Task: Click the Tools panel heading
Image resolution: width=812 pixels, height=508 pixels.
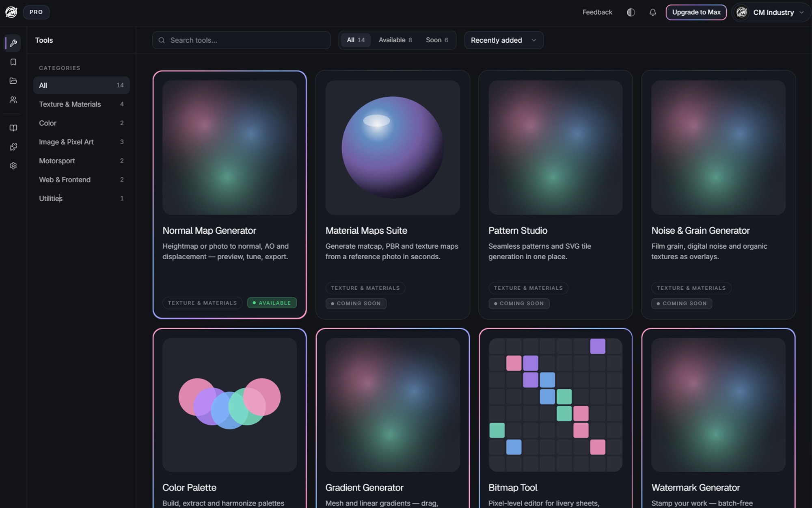Action: click(x=44, y=40)
